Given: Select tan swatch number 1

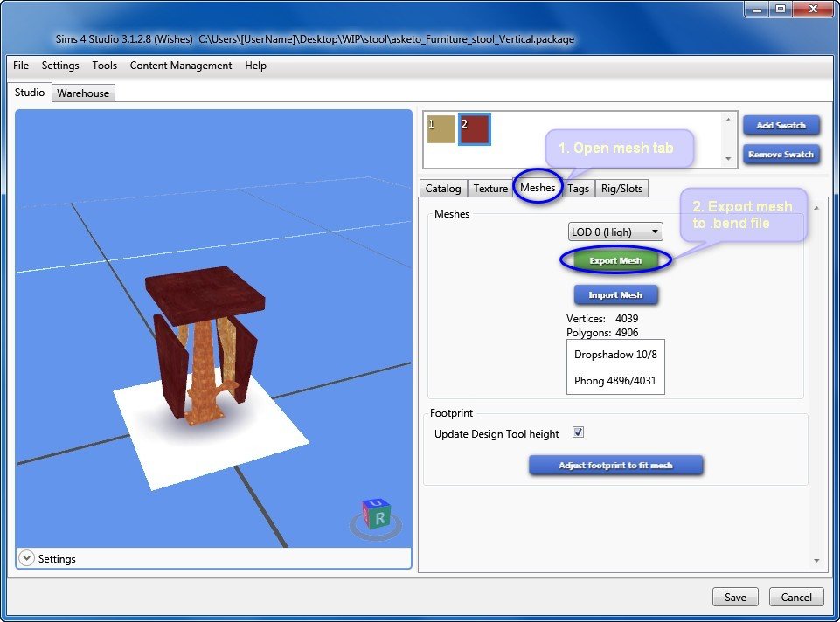Looking at the screenshot, I should (x=441, y=129).
